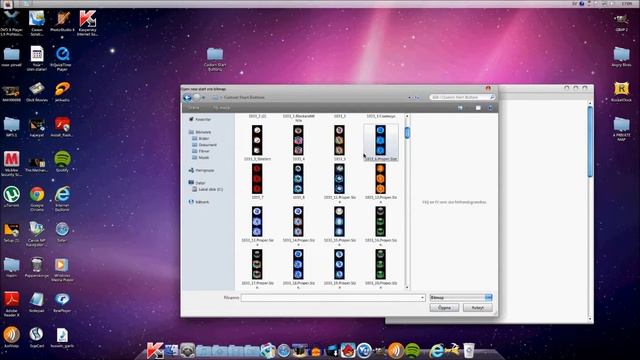640x360 pixels.
Task: Open the Dokument library
Action: [204, 145]
